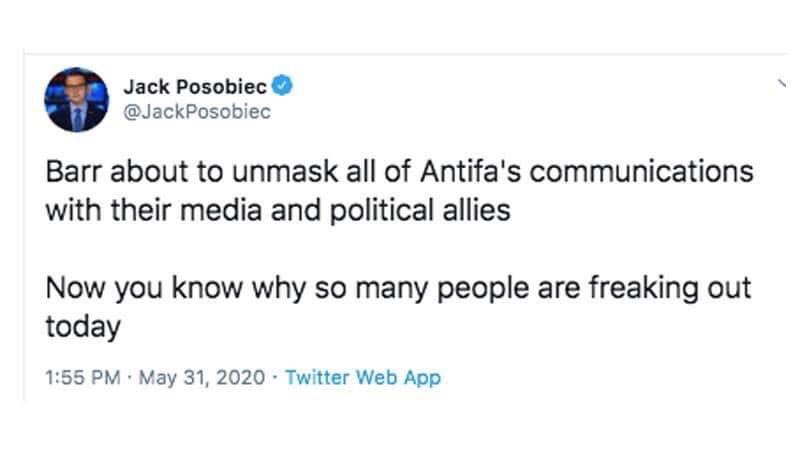Click the word "communications" in the tweet
This screenshot has height=449, width=808.
(x=646, y=171)
